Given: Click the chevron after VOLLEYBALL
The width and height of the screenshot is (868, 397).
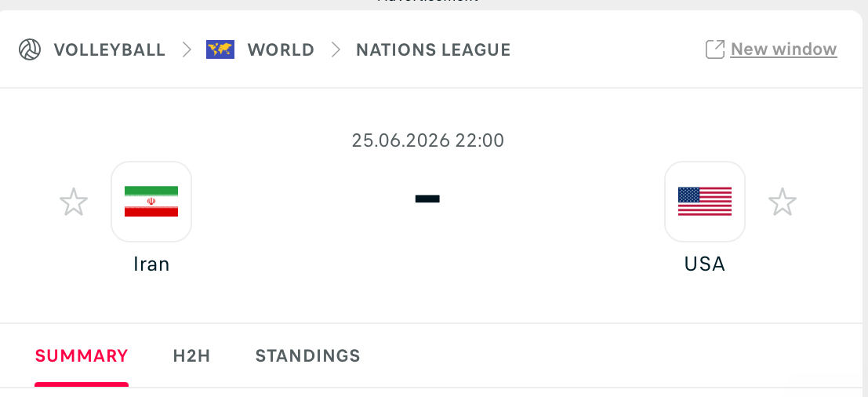Looking at the screenshot, I should click(187, 50).
